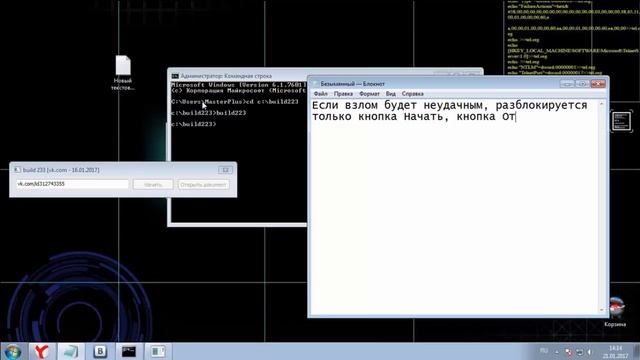The width and height of the screenshot is (640, 360).
Task: Click the Command Prompt title bar icon
Action: point(175,76)
